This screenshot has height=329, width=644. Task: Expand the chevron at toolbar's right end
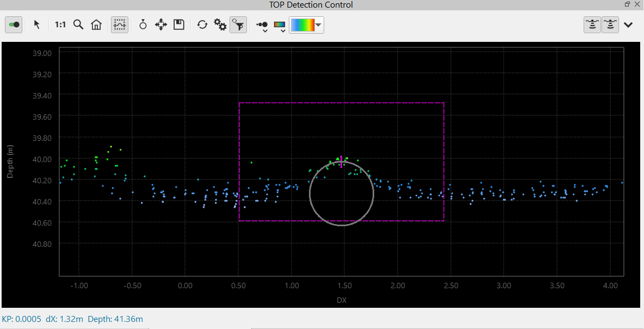click(x=629, y=25)
